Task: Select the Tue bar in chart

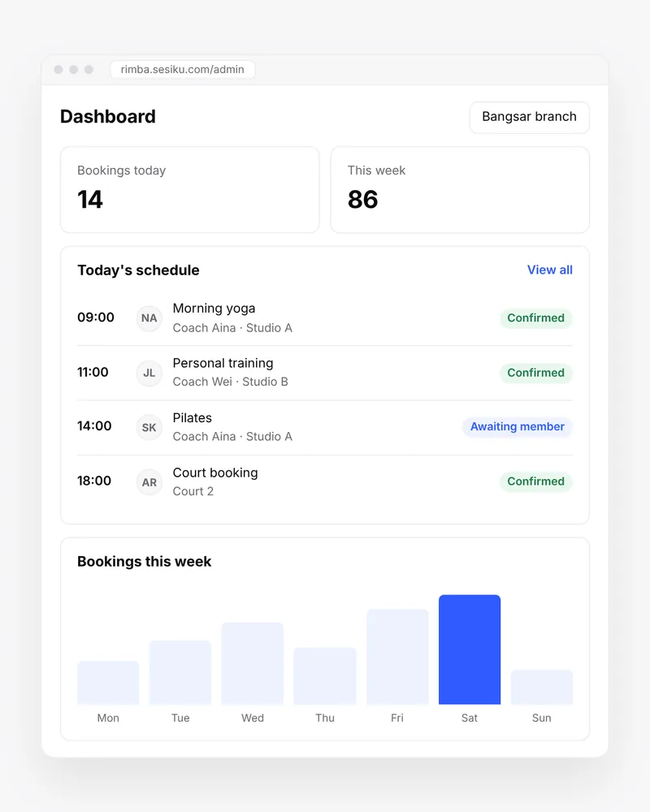Action: coord(180,672)
